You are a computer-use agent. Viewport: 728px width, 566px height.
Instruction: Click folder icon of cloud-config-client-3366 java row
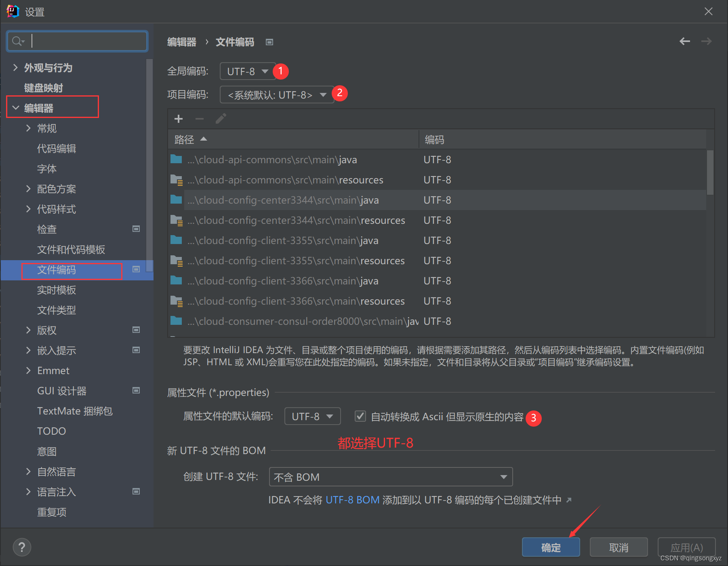click(176, 280)
